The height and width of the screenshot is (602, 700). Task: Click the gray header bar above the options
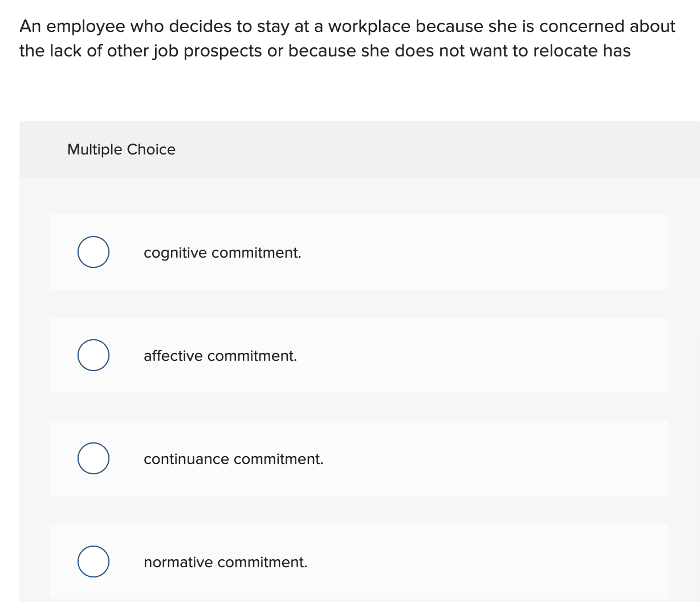point(359,149)
